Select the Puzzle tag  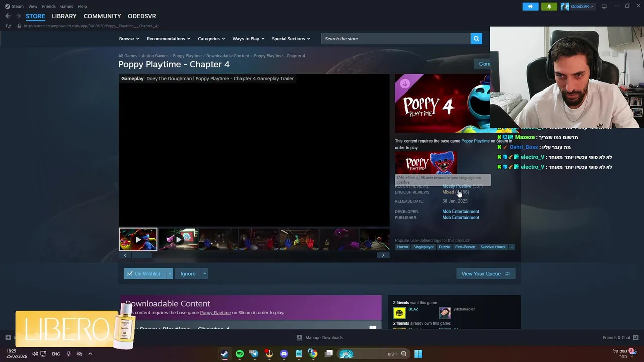[444, 247]
